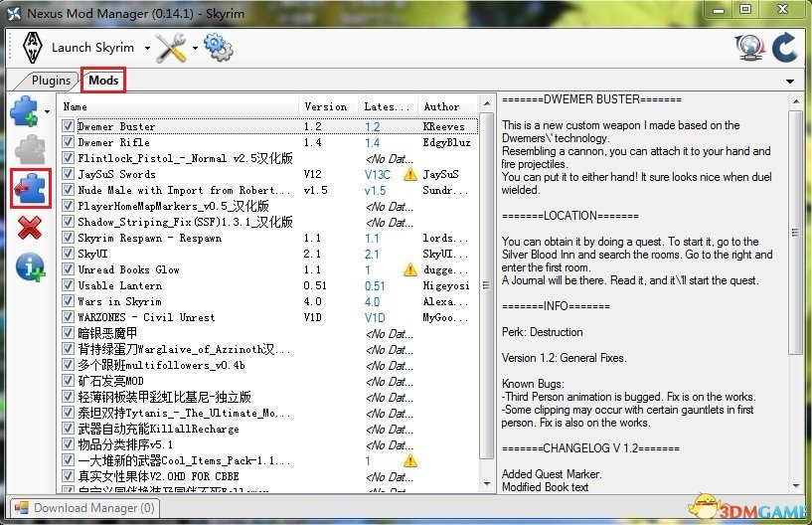Click the mod list scroll up arrow
The height and width of the screenshot is (525, 812).
(487, 104)
